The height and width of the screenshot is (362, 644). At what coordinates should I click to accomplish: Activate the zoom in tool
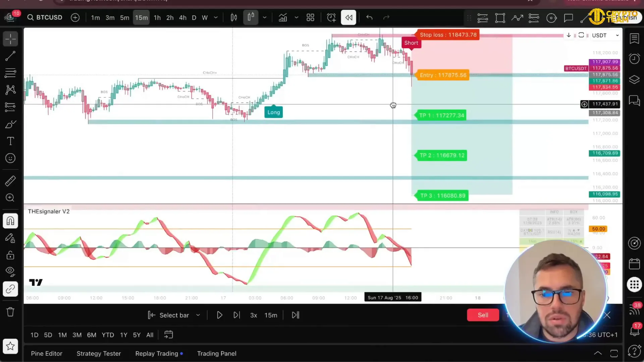(10, 198)
